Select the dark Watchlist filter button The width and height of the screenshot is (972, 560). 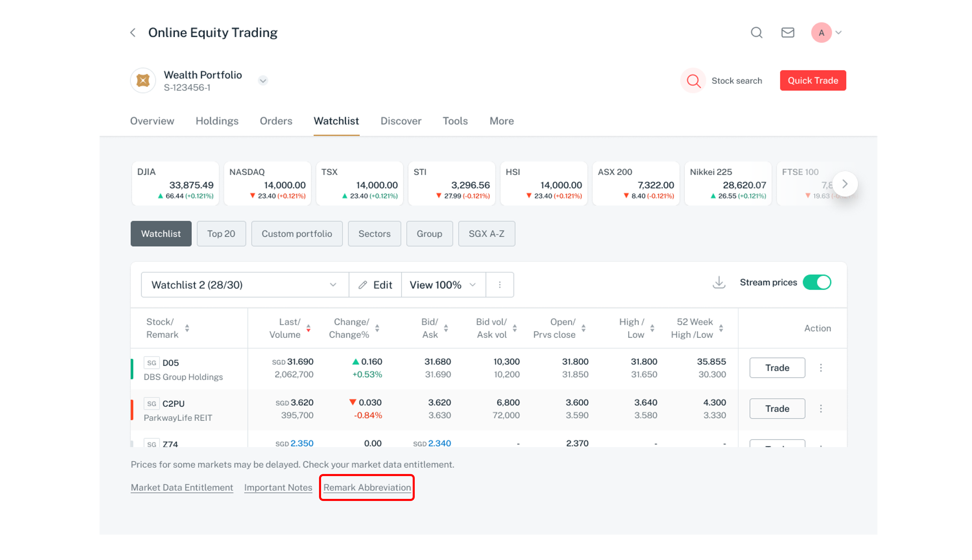(x=161, y=234)
